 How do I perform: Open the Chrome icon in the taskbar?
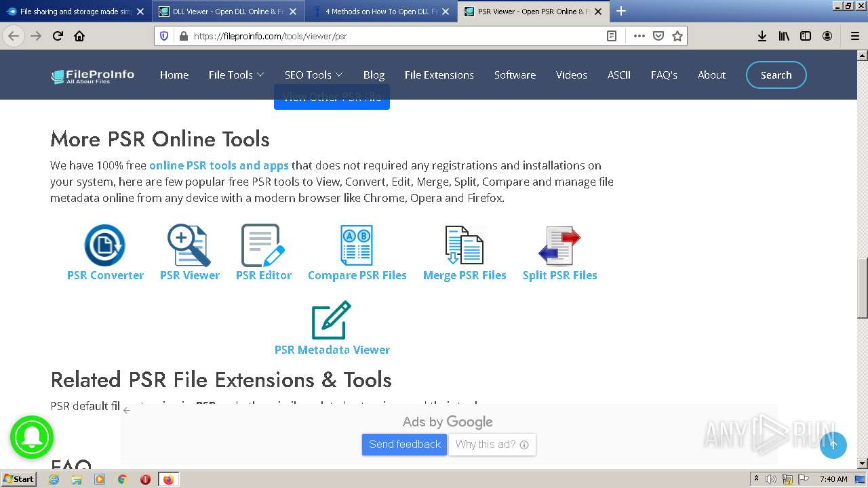coord(122,479)
